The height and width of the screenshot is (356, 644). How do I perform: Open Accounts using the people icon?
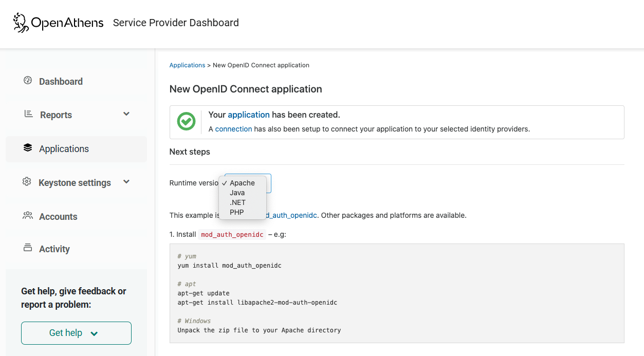[27, 216]
